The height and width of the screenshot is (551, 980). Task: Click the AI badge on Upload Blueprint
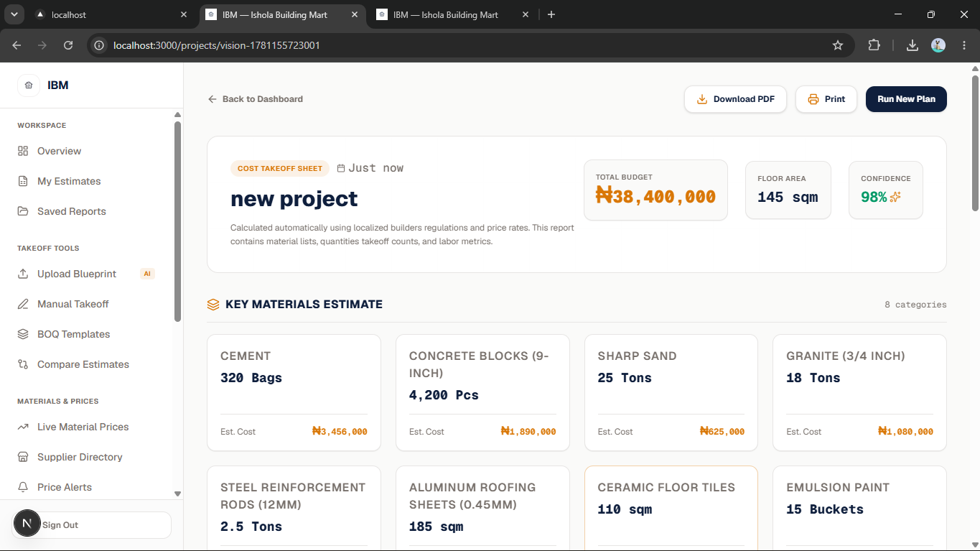tap(147, 274)
